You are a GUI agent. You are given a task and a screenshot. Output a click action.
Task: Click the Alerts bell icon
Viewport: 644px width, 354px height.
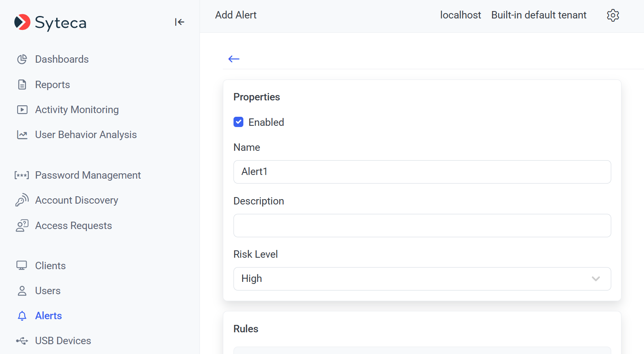[x=22, y=316]
